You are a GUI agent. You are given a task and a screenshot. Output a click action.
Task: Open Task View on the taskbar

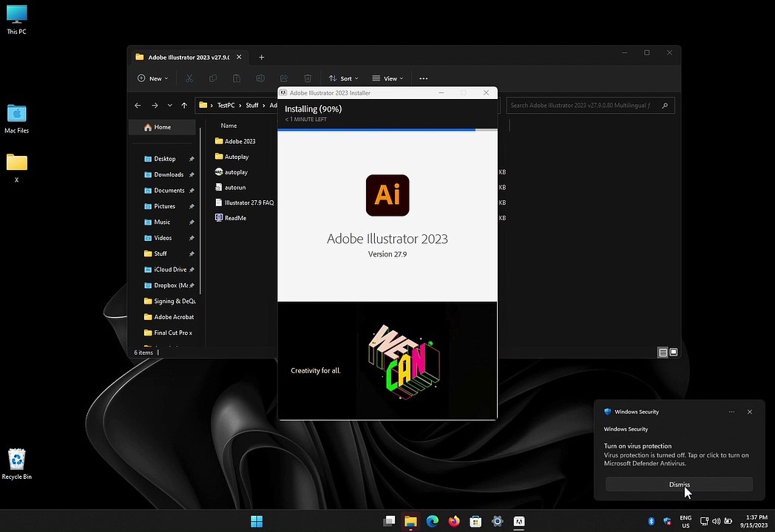click(x=389, y=521)
